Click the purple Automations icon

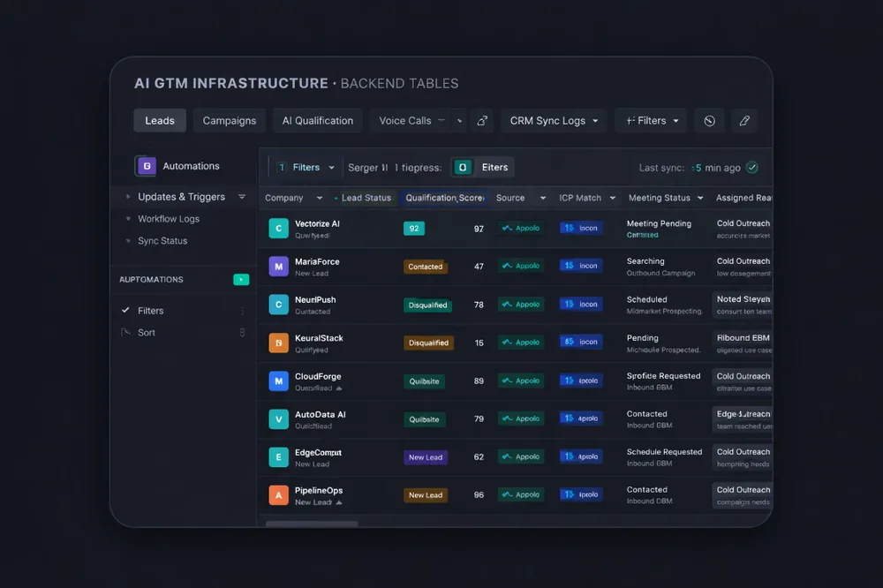pos(147,166)
